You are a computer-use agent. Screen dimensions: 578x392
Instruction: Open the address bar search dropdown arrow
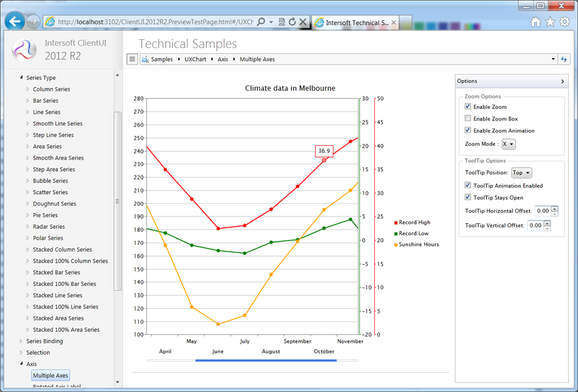coord(271,22)
